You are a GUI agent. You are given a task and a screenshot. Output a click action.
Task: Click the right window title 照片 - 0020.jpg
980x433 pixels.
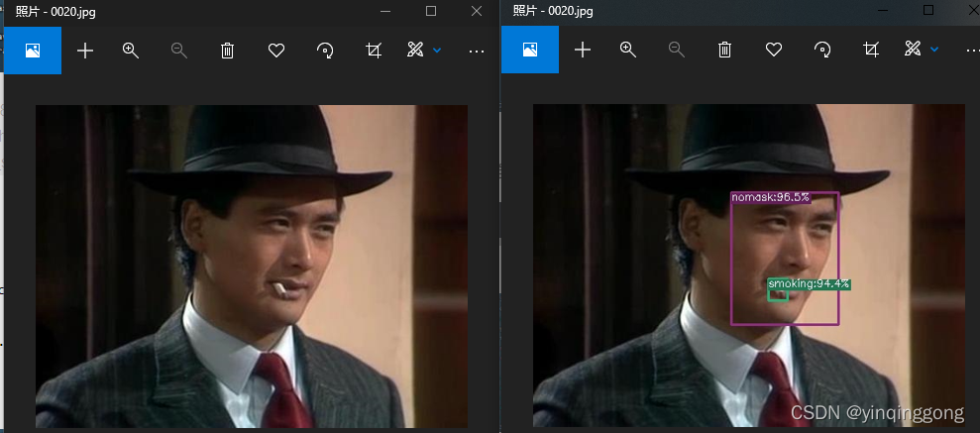point(553,11)
